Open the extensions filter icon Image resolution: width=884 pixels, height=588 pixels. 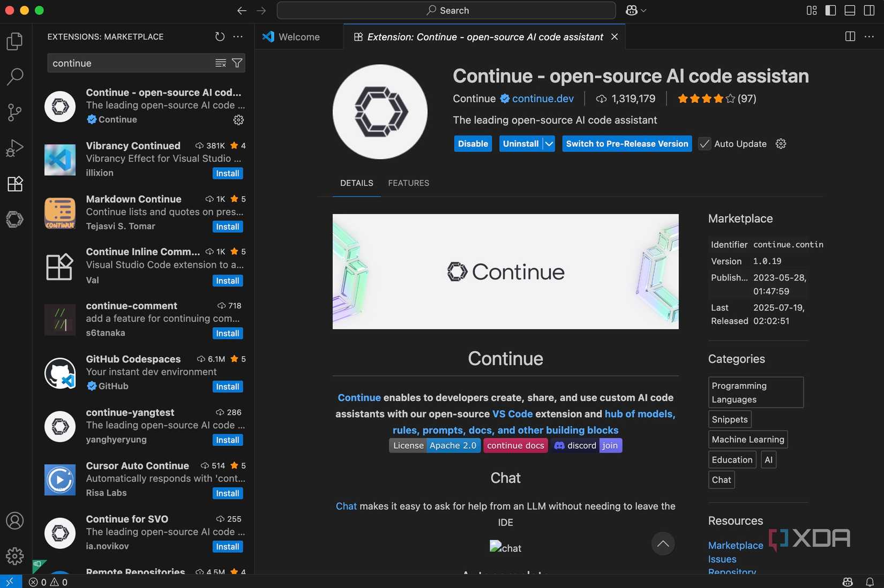(237, 63)
